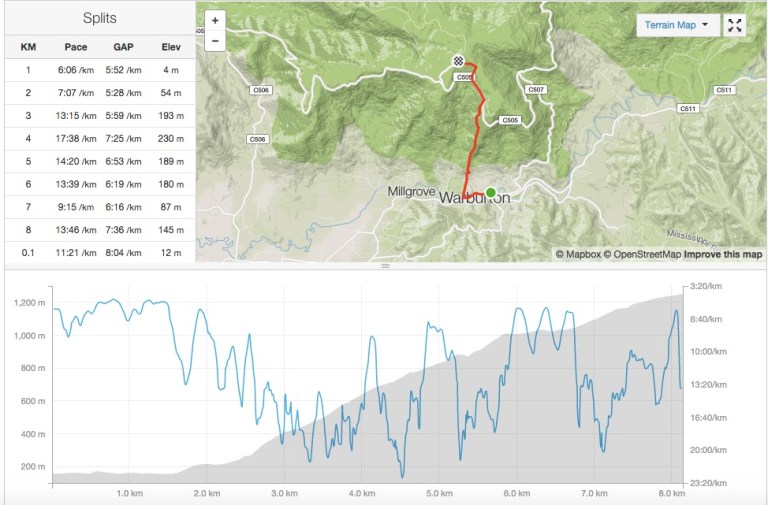This screenshot has width=768, height=505.
Task: Click Improve this map link
Action: 723,254
